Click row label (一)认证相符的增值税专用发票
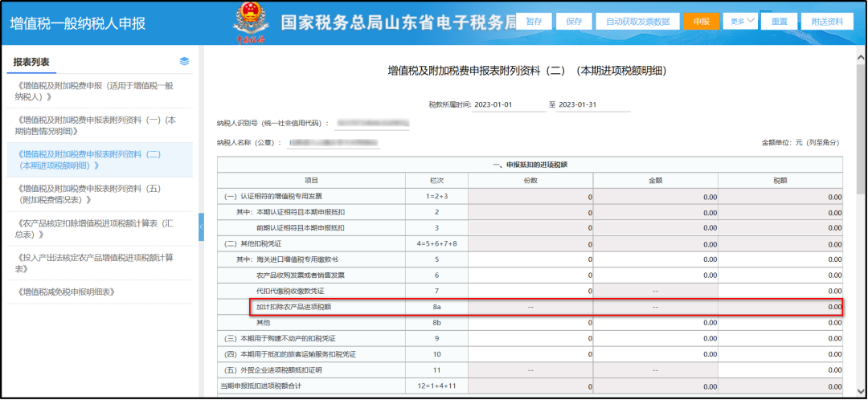868x400 pixels. [272, 197]
